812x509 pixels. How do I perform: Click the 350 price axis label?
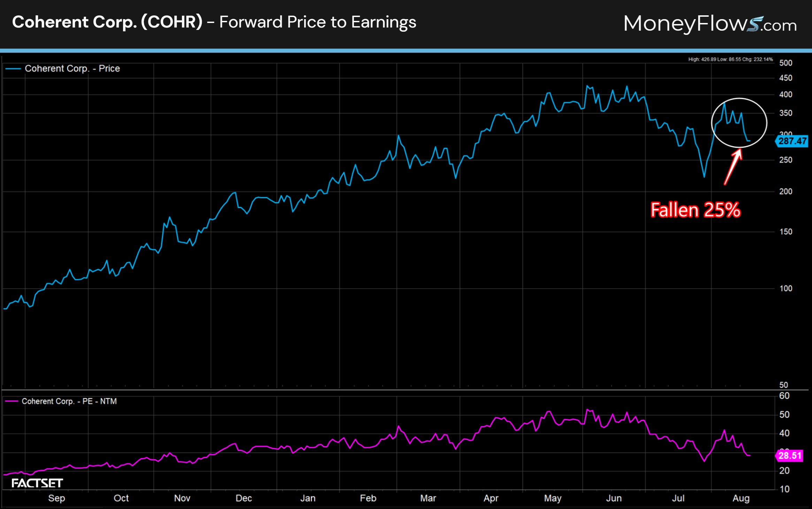tap(786, 113)
